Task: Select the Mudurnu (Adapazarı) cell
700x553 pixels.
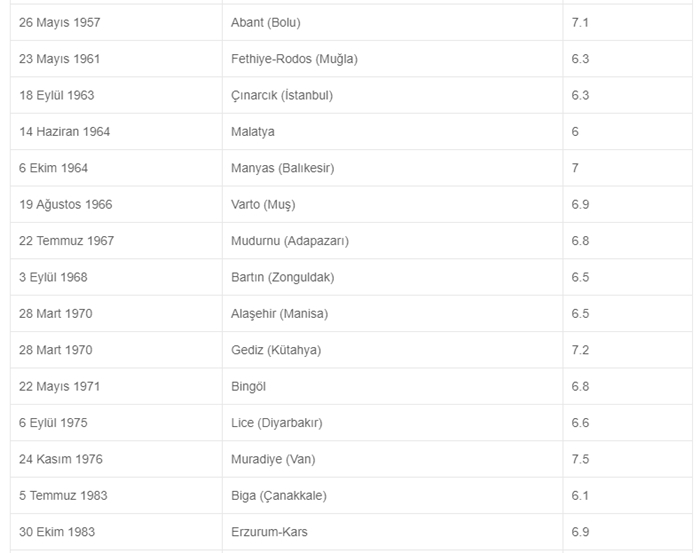Action: pyautogui.click(x=290, y=241)
